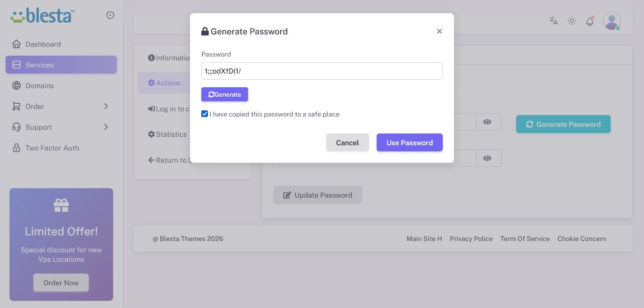Select the Statistics tab

point(168,134)
